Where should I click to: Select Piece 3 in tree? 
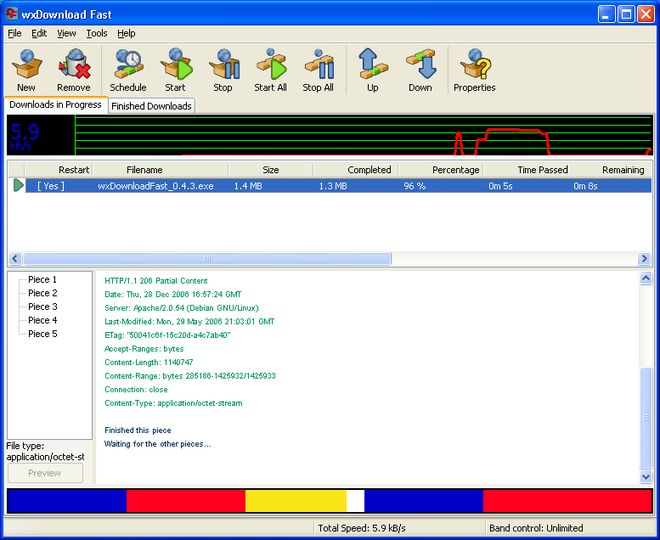coord(43,306)
